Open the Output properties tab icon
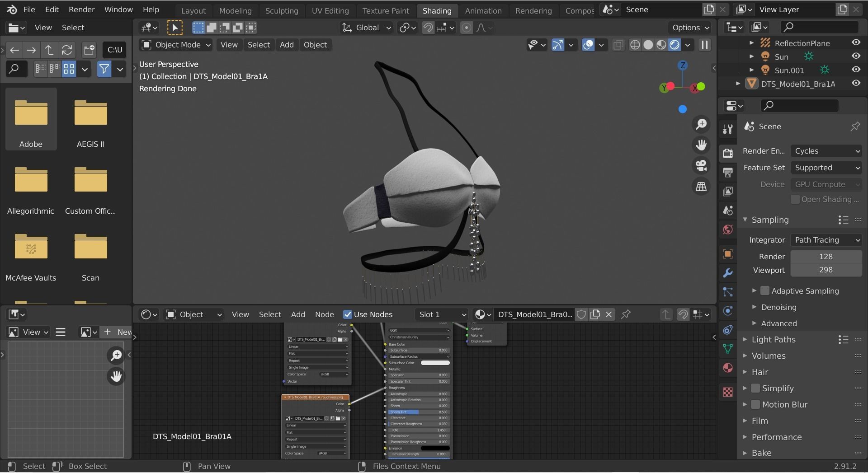This screenshot has width=868, height=473. pos(727,172)
